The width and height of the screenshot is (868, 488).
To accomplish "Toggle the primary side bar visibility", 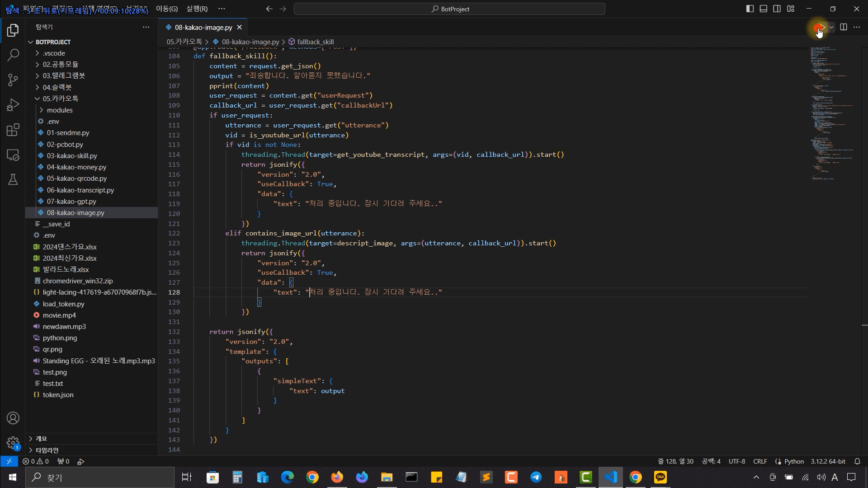I will point(750,9).
